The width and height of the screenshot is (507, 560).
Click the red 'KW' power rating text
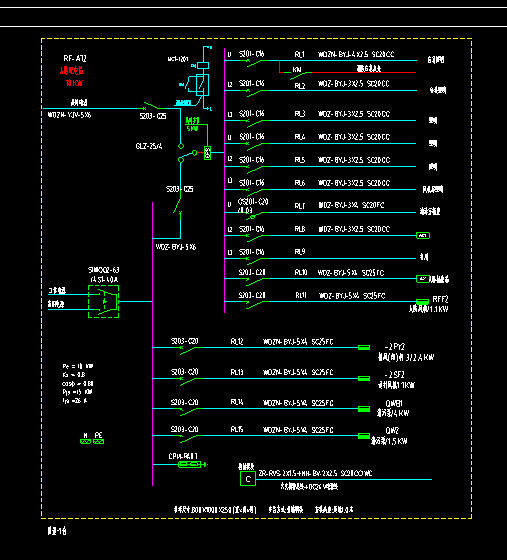tap(74, 83)
